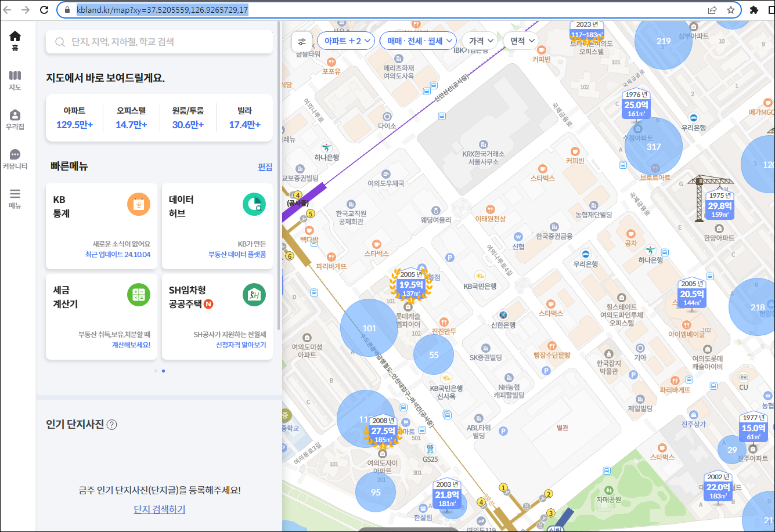Go back with the browser back arrow

tap(7, 10)
